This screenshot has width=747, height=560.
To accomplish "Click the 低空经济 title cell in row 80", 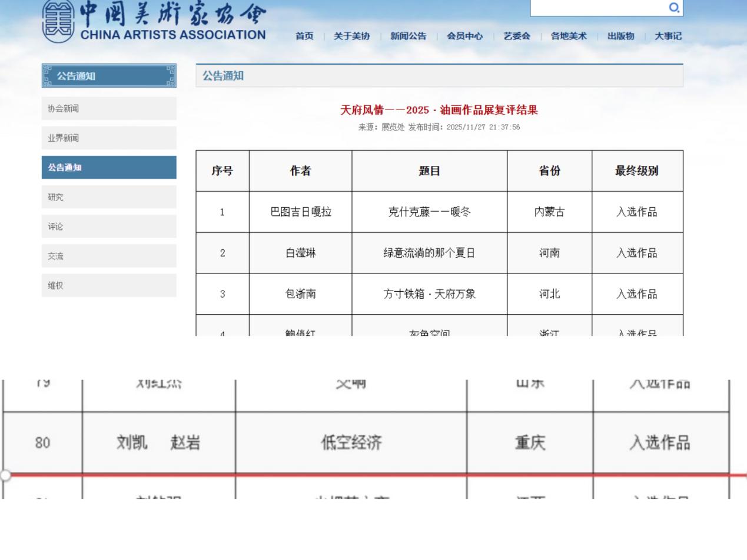I will [351, 442].
